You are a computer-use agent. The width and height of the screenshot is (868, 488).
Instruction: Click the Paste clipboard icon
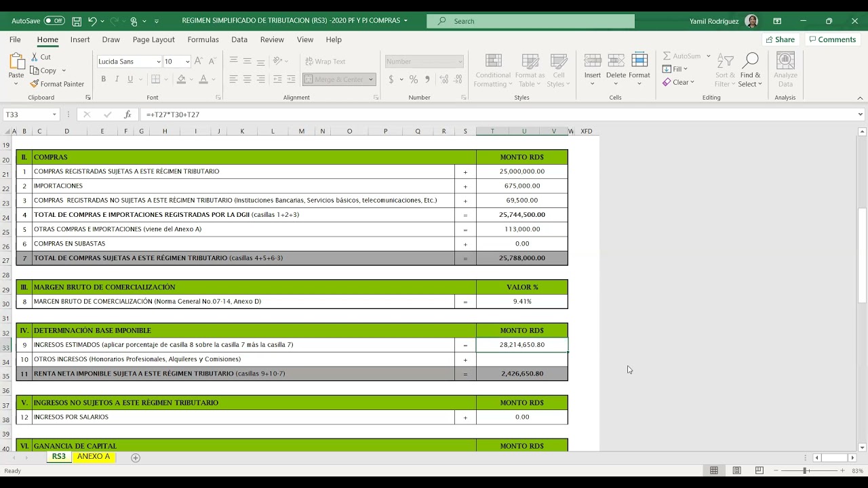16,62
